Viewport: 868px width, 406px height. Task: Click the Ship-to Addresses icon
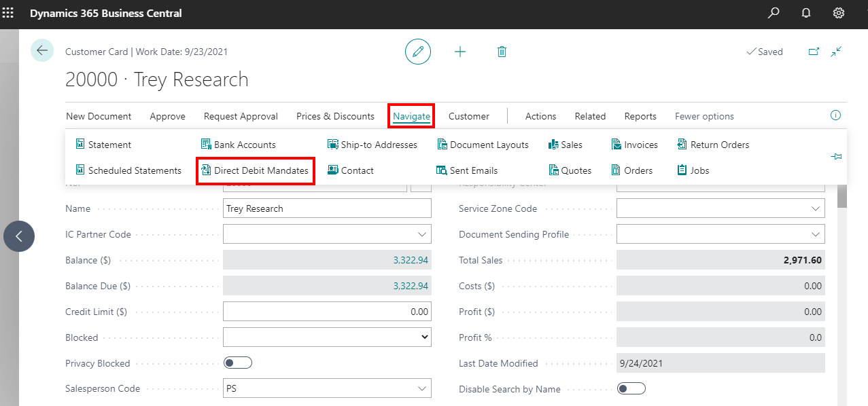(333, 145)
